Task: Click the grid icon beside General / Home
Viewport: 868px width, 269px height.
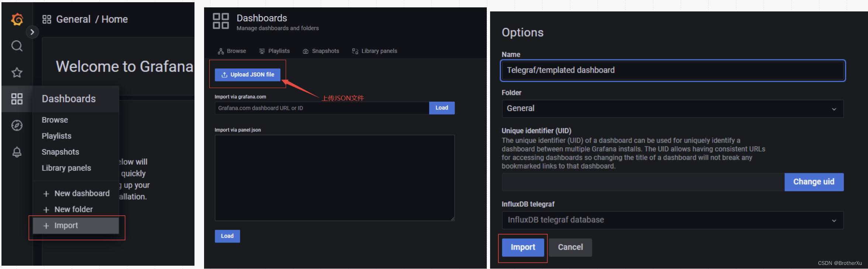Action: pyautogui.click(x=46, y=20)
